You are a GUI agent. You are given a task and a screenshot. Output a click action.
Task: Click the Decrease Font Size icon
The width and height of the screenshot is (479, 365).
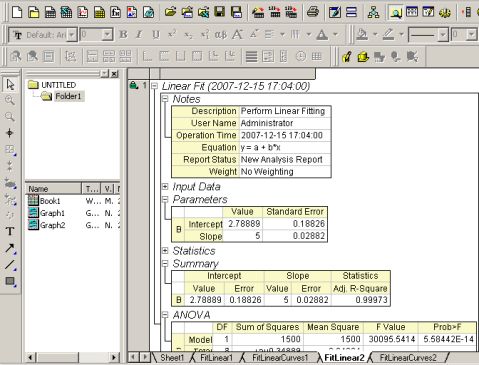[x=253, y=34]
